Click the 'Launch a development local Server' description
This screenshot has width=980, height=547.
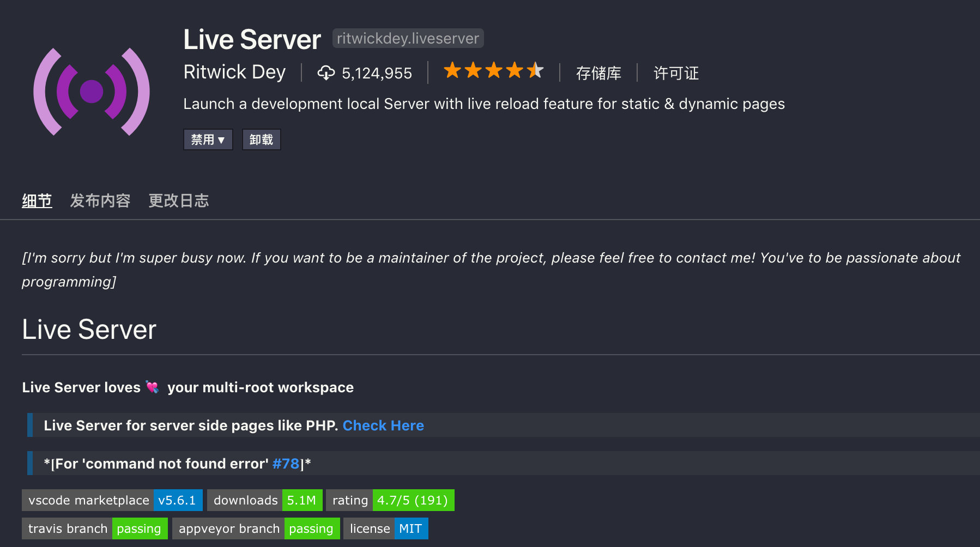[484, 104]
